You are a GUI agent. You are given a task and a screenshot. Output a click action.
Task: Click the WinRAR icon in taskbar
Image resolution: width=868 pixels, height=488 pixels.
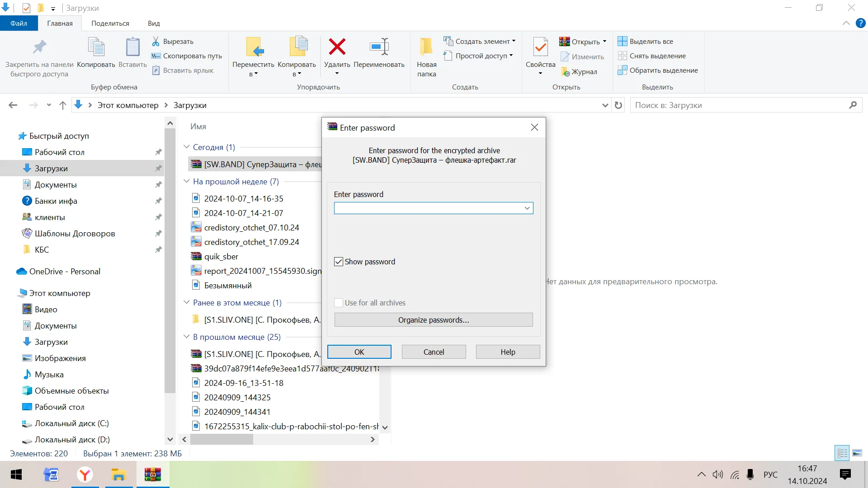tap(153, 474)
